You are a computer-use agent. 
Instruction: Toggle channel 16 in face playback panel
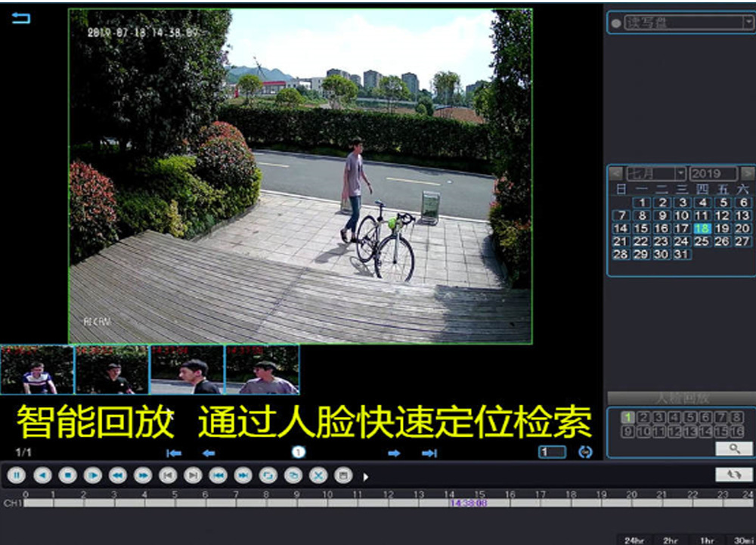pyautogui.click(x=736, y=432)
